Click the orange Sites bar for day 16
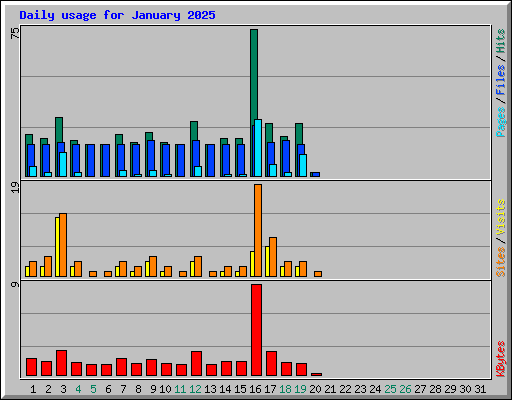The width and height of the screenshot is (512, 400). pos(258,230)
